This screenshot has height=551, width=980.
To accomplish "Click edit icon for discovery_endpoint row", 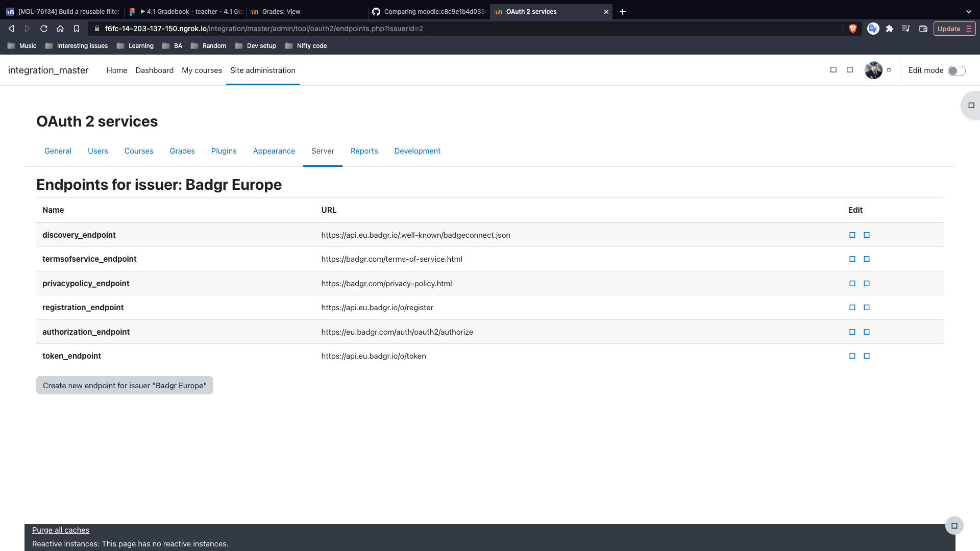I will (852, 235).
